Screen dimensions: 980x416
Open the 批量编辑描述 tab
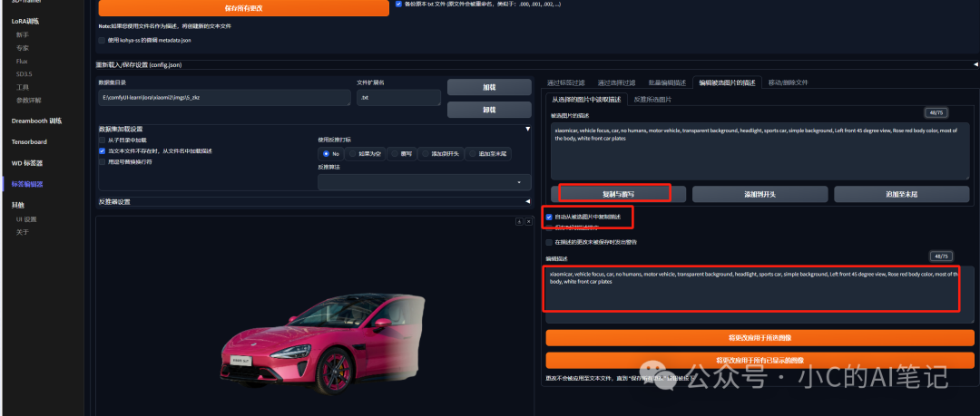point(667,82)
